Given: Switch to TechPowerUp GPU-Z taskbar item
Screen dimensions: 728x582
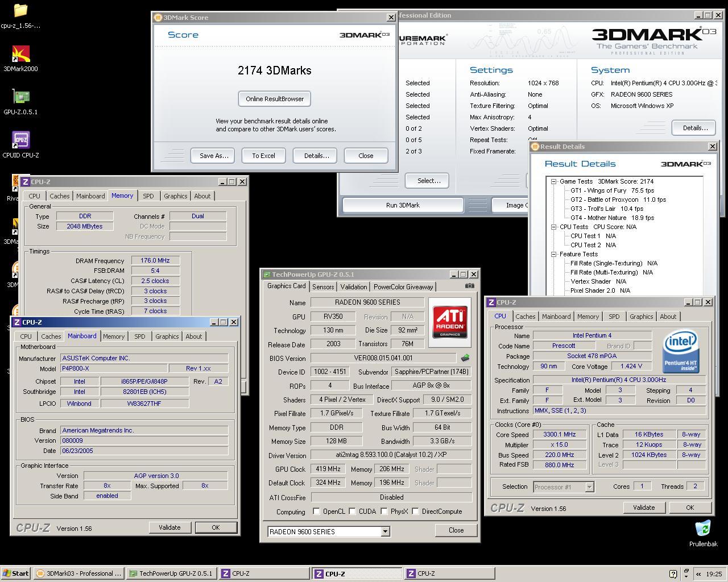Looking at the screenshot, I should click(172, 573).
